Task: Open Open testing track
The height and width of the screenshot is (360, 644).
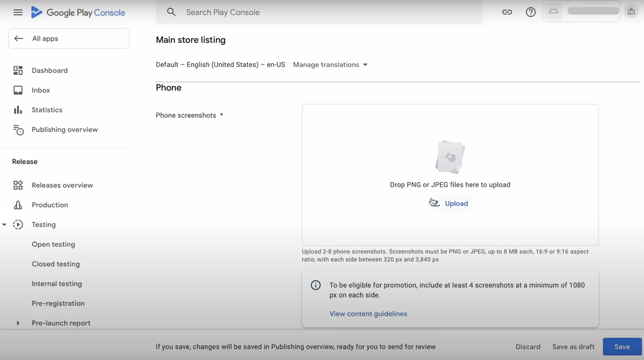Action: [53, 244]
